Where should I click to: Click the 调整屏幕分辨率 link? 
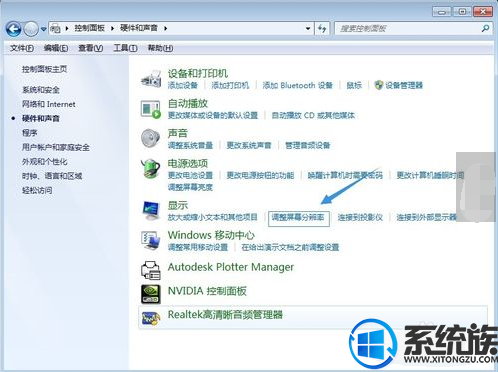pos(298,217)
